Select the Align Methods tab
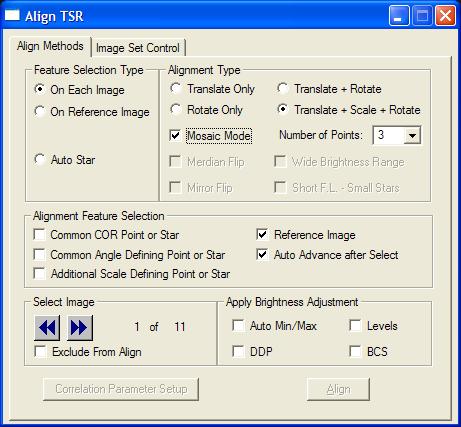This screenshot has width=461, height=427. (x=50, y=46)
